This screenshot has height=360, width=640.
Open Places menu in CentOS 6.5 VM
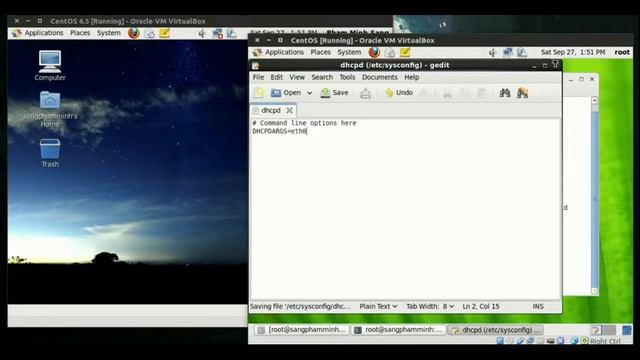pos(80,33)
